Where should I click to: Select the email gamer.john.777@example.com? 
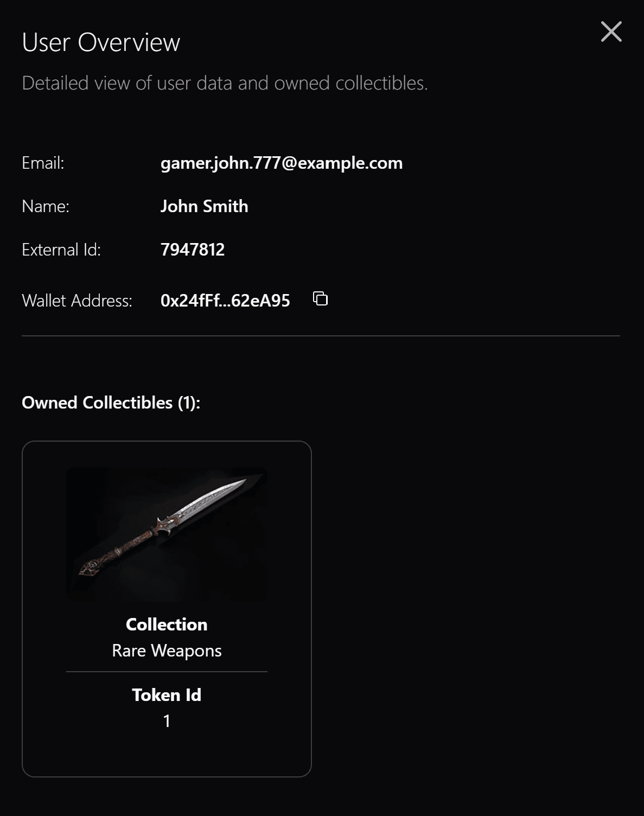tap(281, 163)
